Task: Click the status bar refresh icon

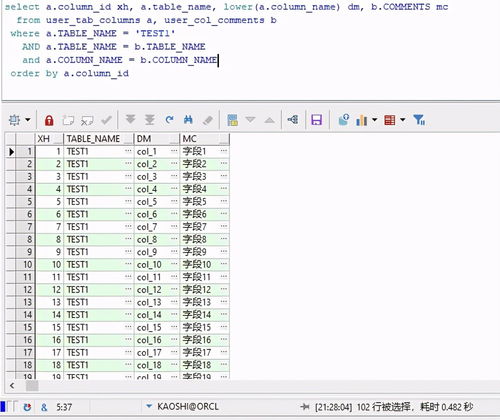Action: [28, 407]
